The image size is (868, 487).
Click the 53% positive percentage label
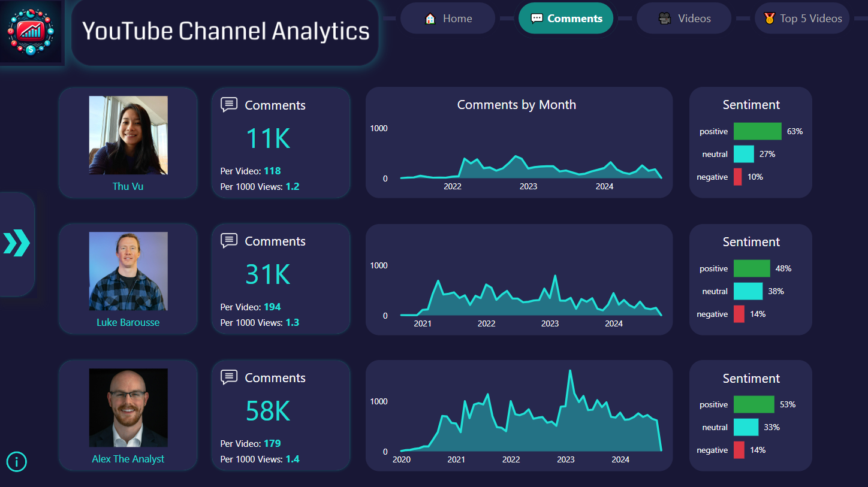(788, 404)
